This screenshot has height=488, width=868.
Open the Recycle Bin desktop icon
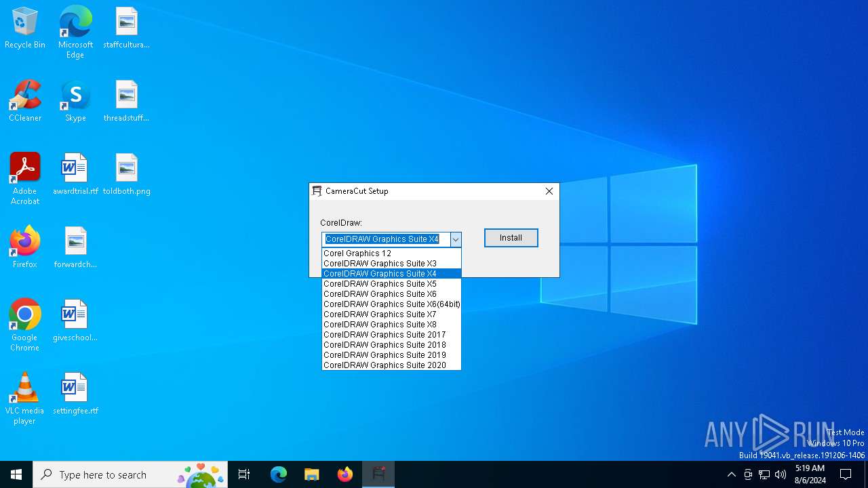pyautogui.click(x=25, y=28)
